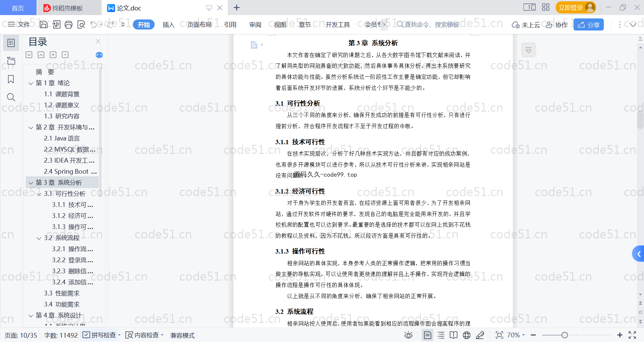Enable writing mode pen icon
The height and width of the screenshot is (342, 644).
pyautogui.click(x=480, y=335)
